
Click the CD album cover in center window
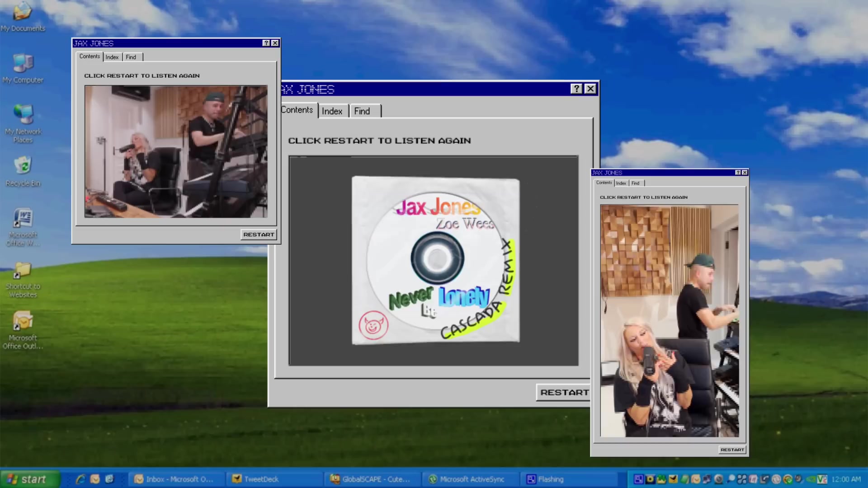[x=436, y=260]
